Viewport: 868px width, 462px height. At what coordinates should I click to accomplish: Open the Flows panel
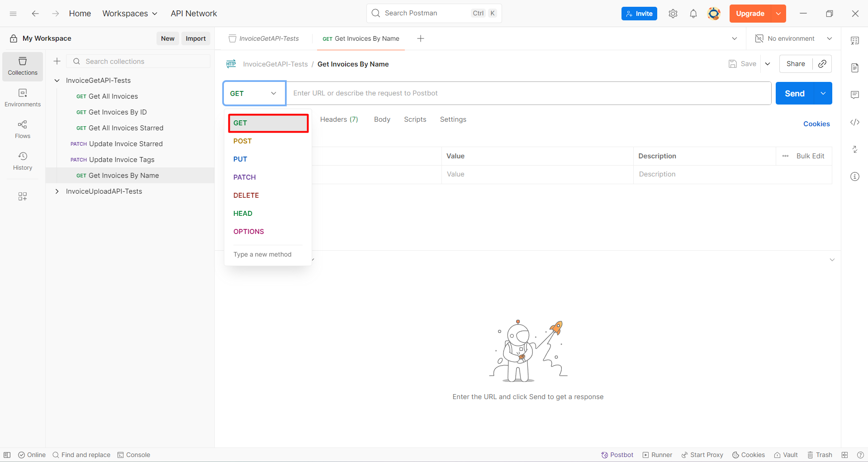click(x=22, y=129)
